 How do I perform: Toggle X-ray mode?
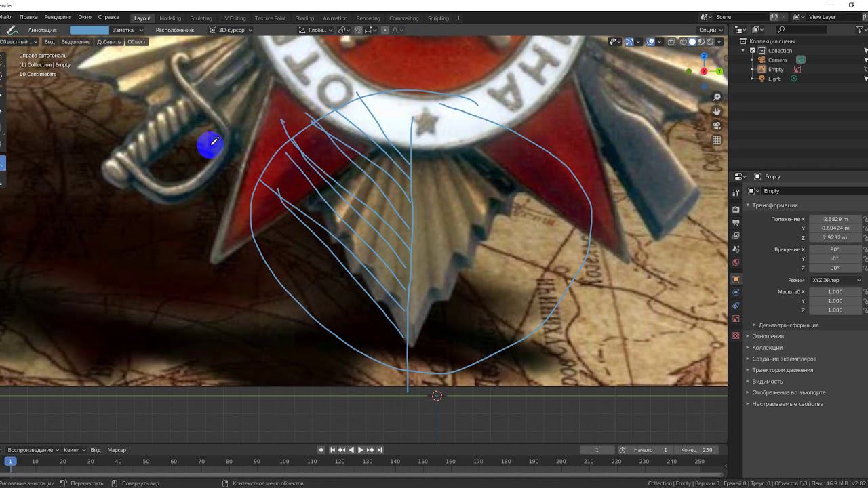[671, 42]
